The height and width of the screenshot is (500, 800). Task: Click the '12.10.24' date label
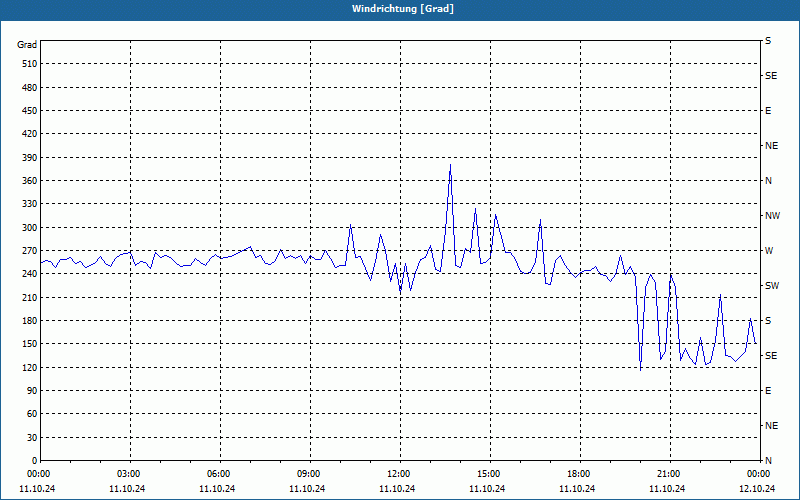tap(757, 489)
